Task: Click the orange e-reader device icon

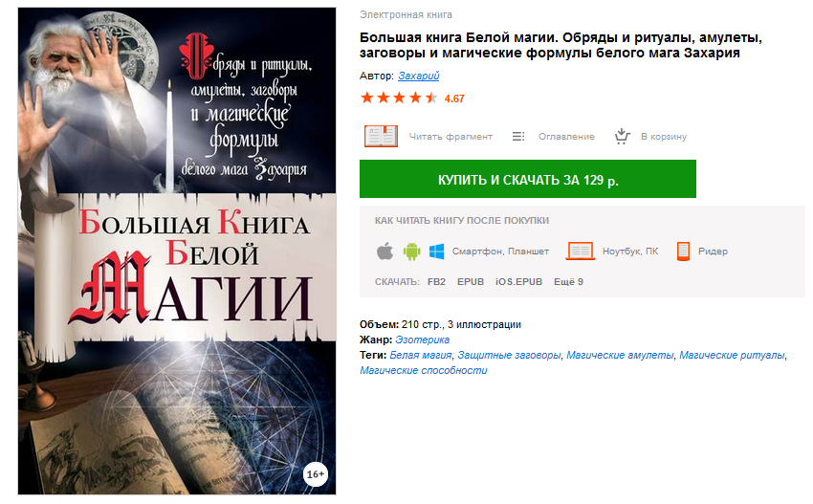Action: point(683,251)
